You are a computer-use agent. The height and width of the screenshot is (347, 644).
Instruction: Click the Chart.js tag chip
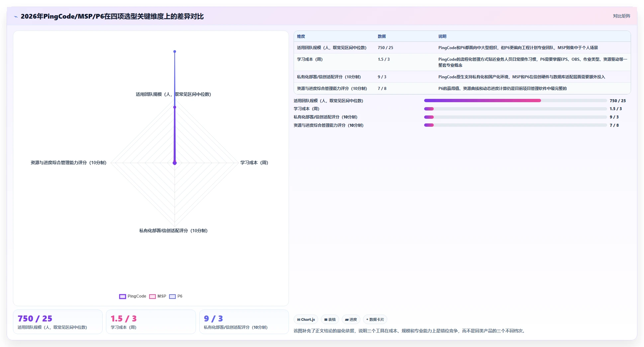[x=306, y=319]
